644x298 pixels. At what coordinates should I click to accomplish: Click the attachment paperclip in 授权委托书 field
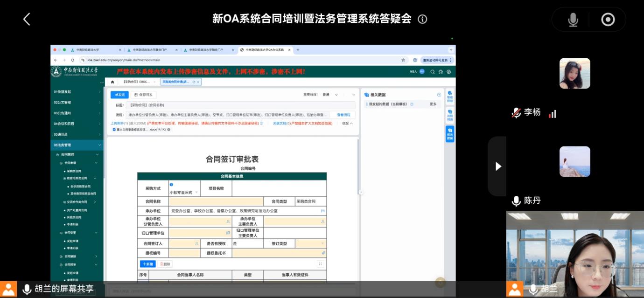click(323, 253)
